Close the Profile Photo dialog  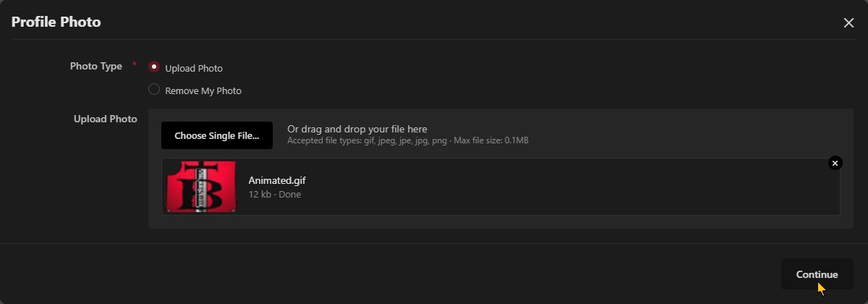(848, 22)
